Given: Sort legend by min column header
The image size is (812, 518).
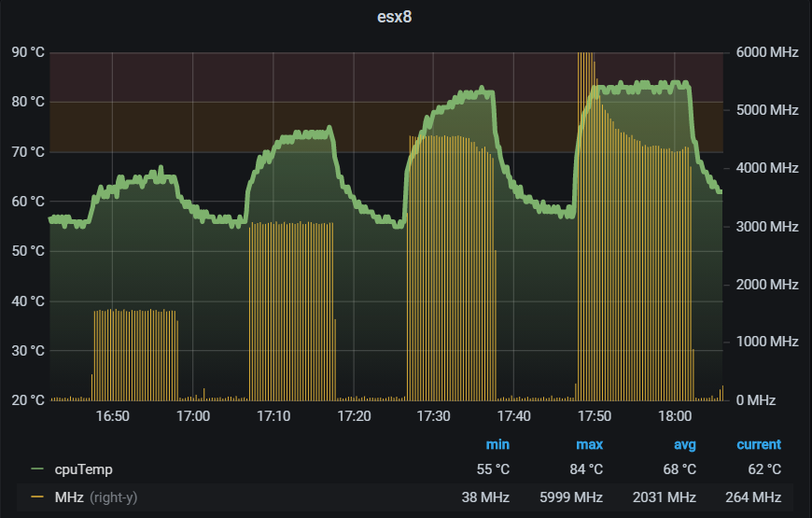Looking at the screenshot, I should pyautogui.click(x=497, y=444).
